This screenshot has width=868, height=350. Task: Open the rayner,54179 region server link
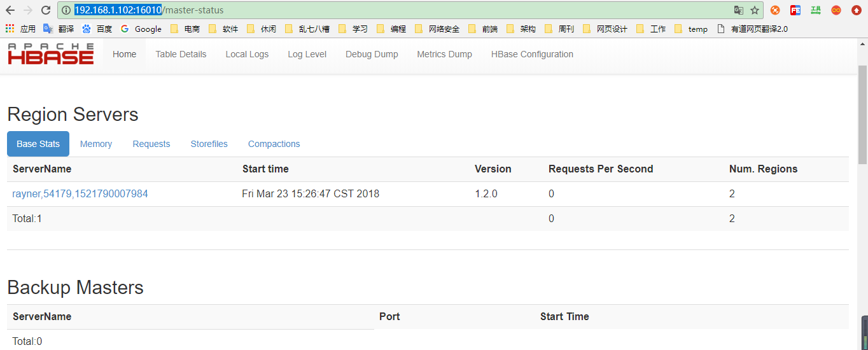80,193
